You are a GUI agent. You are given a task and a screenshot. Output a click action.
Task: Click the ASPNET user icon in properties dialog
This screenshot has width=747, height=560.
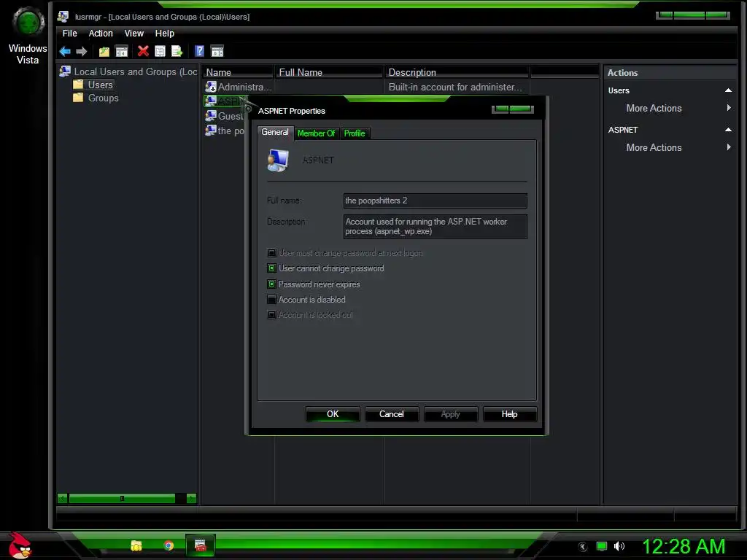tap(278, 160)
